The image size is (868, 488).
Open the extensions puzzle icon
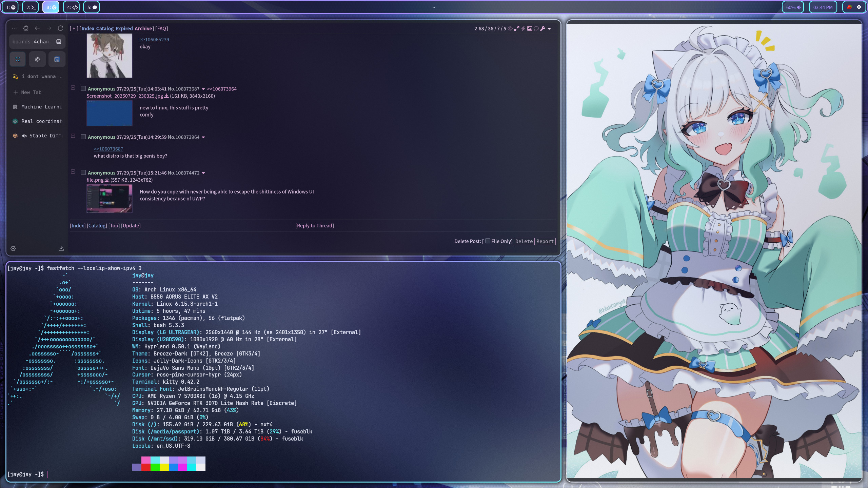(26, 28)
